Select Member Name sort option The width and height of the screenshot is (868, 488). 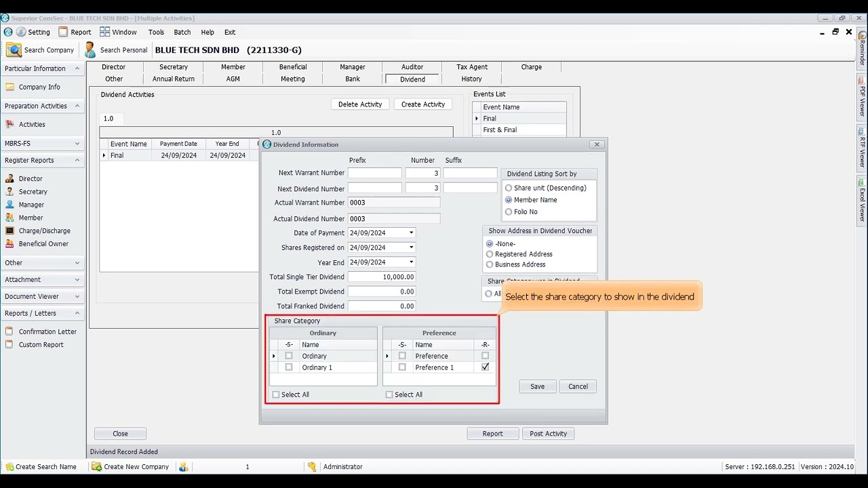pyautogui.click(x=509, y=200)
